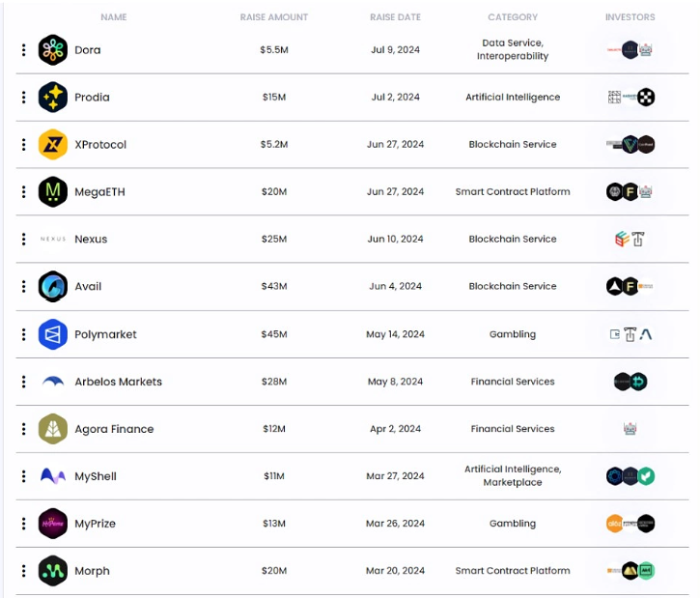Open the Arbelos Markets project link

tap(118, 382)
